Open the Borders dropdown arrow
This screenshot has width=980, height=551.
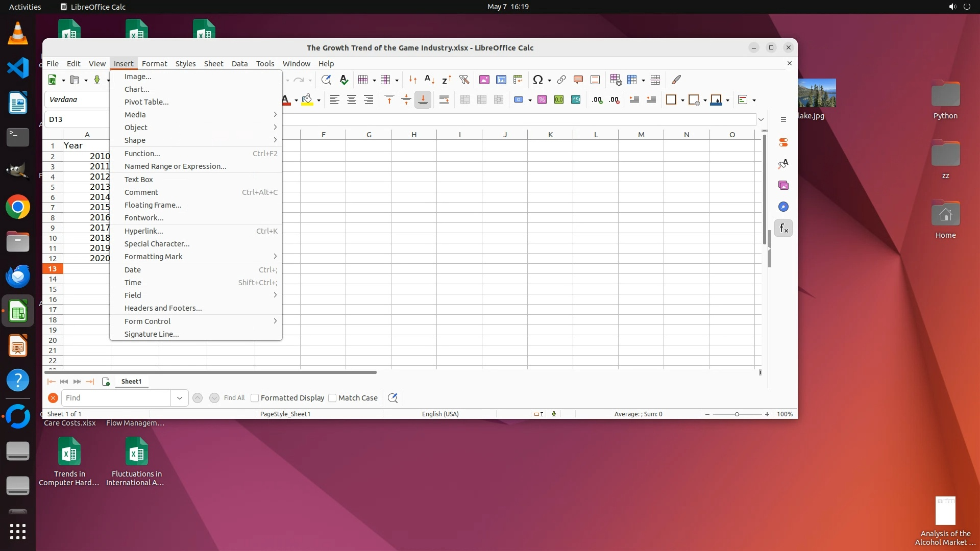682,101
